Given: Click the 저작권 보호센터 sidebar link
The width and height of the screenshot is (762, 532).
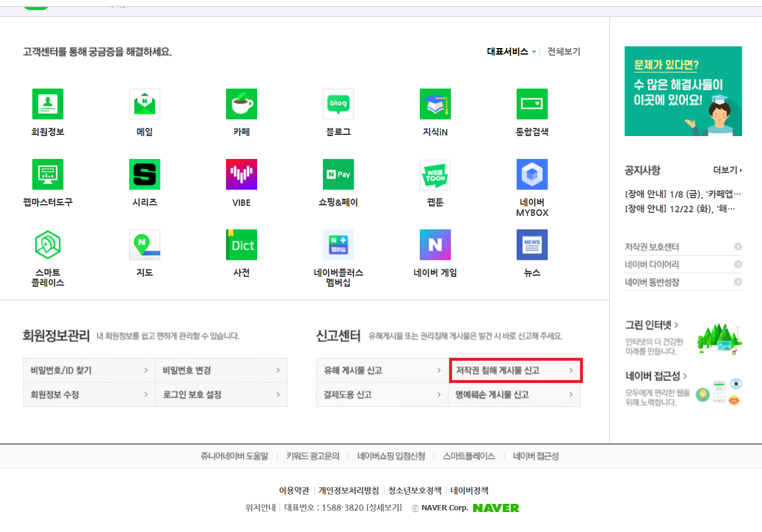Looking at the screenshot, I should pos(652,247).
